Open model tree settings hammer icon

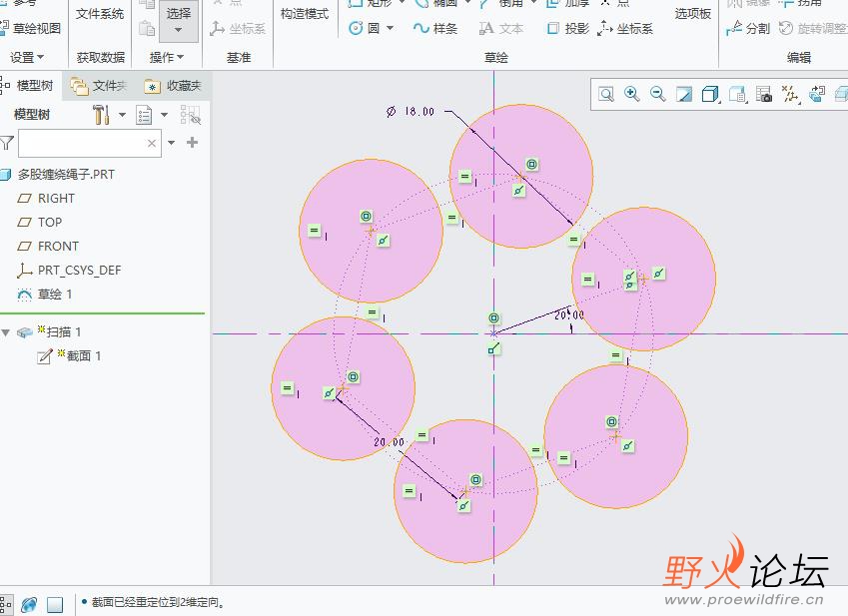[101, 115]
